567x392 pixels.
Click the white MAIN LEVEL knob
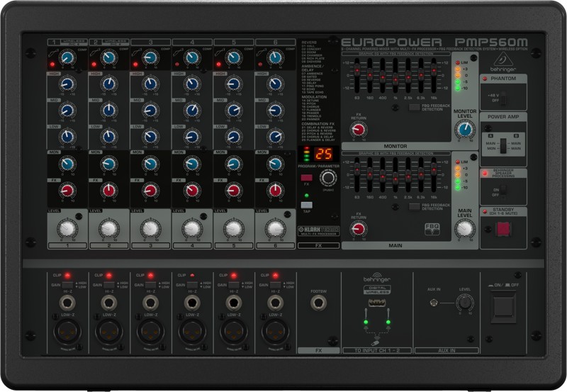[465, 228]
